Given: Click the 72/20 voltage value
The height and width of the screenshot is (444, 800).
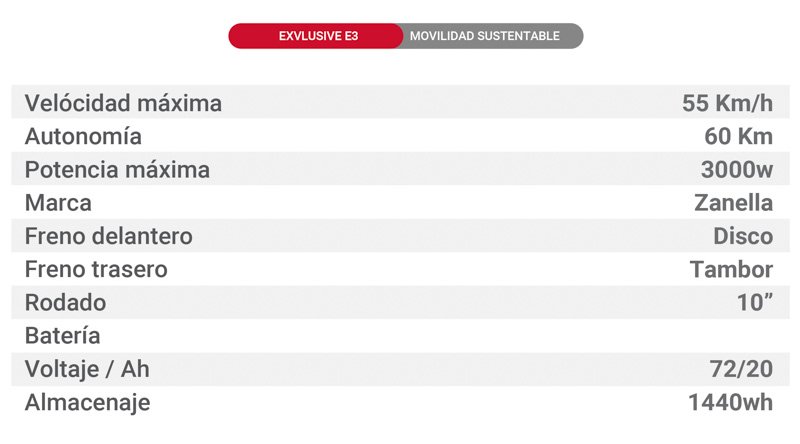Looking at the screenshot, I should [x=739, y=369].
